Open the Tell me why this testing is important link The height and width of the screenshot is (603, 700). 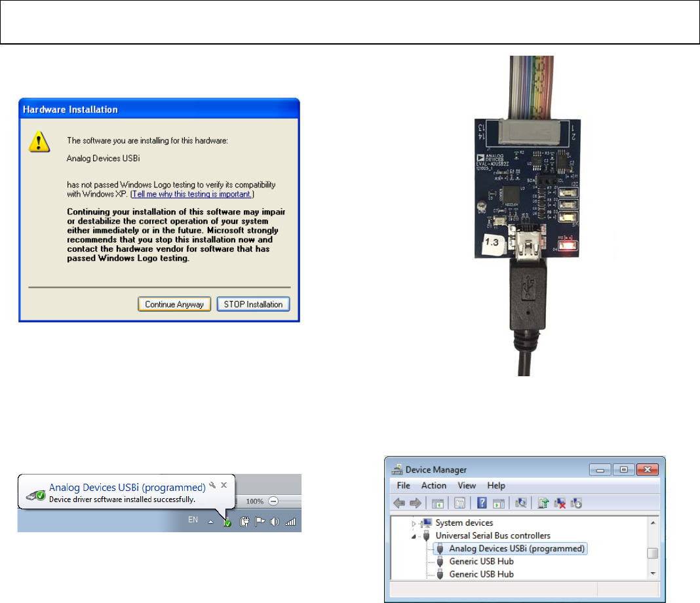tap(192, 193)
